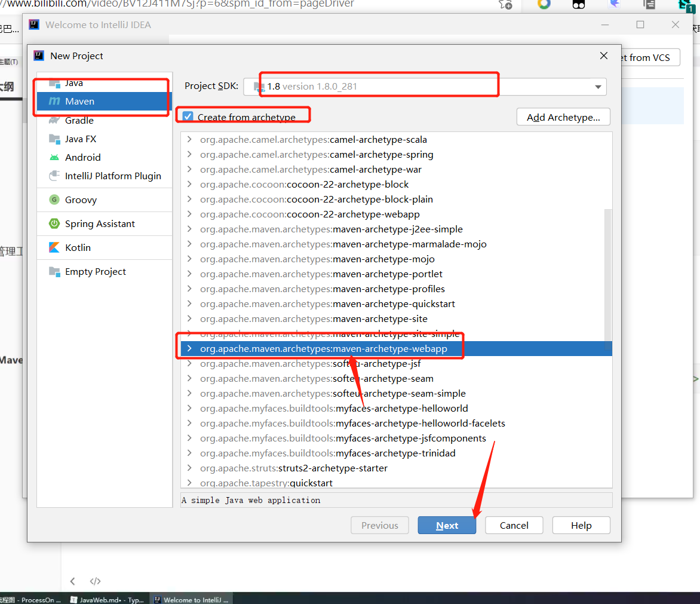Viewport: 700px width, 604px height.
Task: Click the IntelliJ Platform Plugin icon
Action: click(x=54, y=176)
